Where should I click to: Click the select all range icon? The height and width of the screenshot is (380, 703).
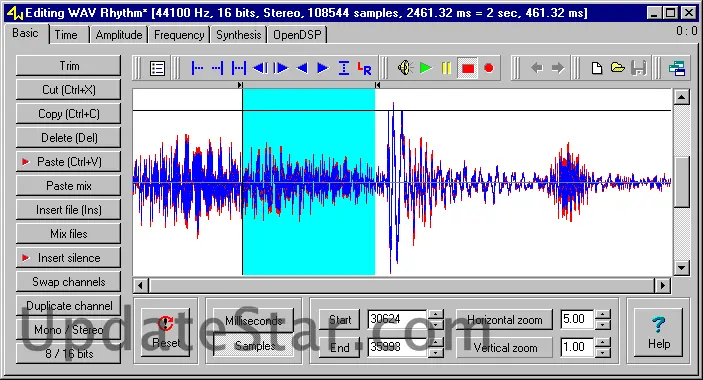(239, 68)
